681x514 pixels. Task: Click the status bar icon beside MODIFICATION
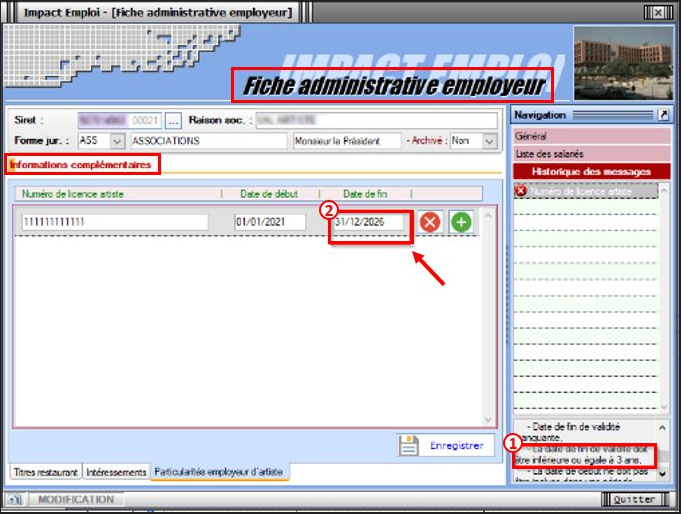pos(15,499)
